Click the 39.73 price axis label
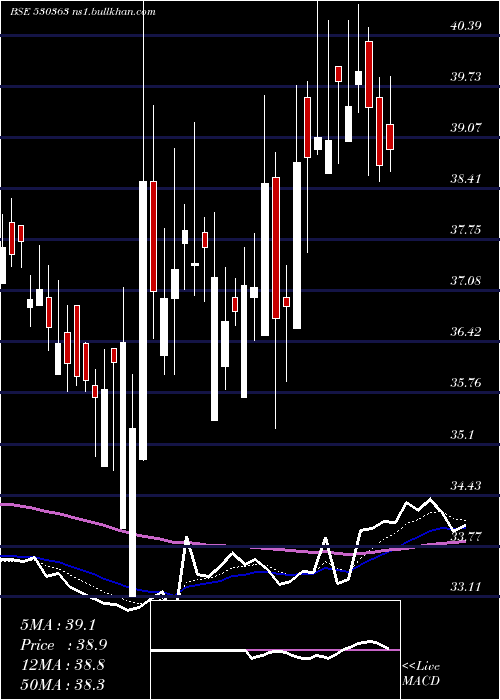 pos(466,77)
